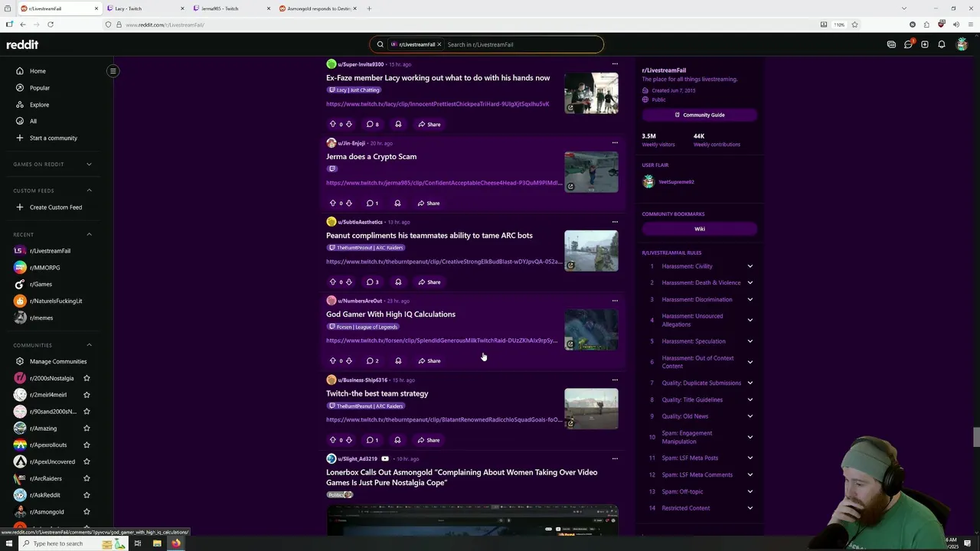Share the Peanut compliments teammates post

click(430, 282)
